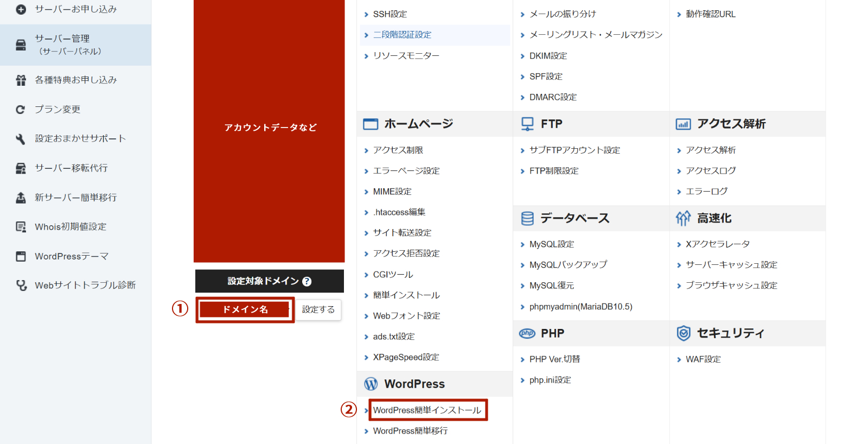Click the shield icon in セキュリティ header
This screenshot has height=444, width=868.
[684, 333]
